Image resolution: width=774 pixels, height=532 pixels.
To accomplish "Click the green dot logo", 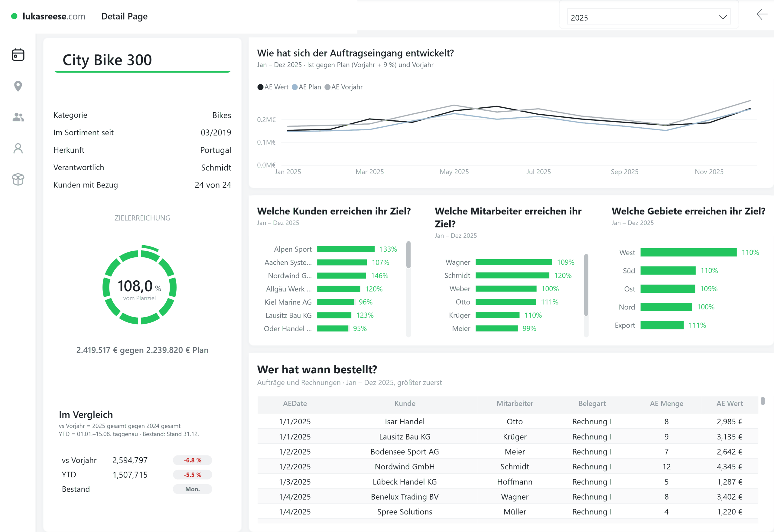I will click(14, 16).
